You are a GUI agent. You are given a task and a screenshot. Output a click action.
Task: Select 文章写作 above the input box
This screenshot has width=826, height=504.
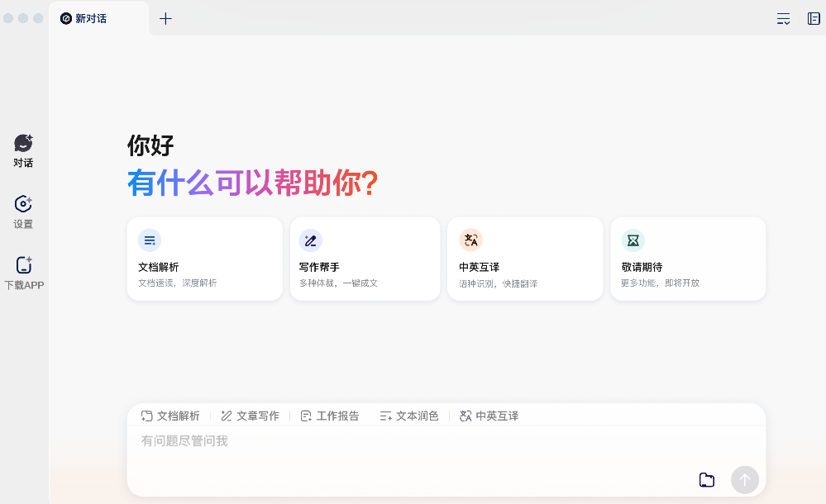coord(251,416)
